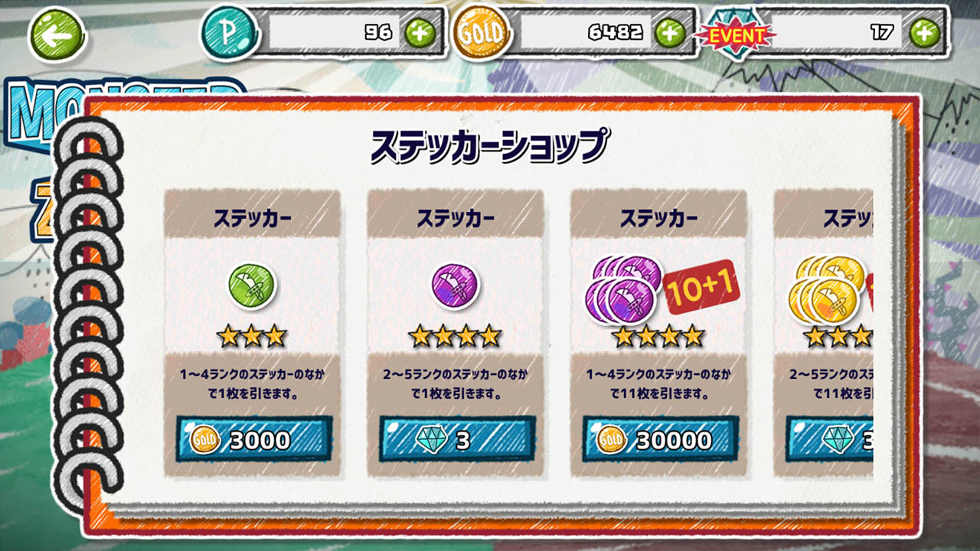980x551 pixels.
Task: Add gold using the green plus button
Action: pyautogui.click(x=669, y=32)
